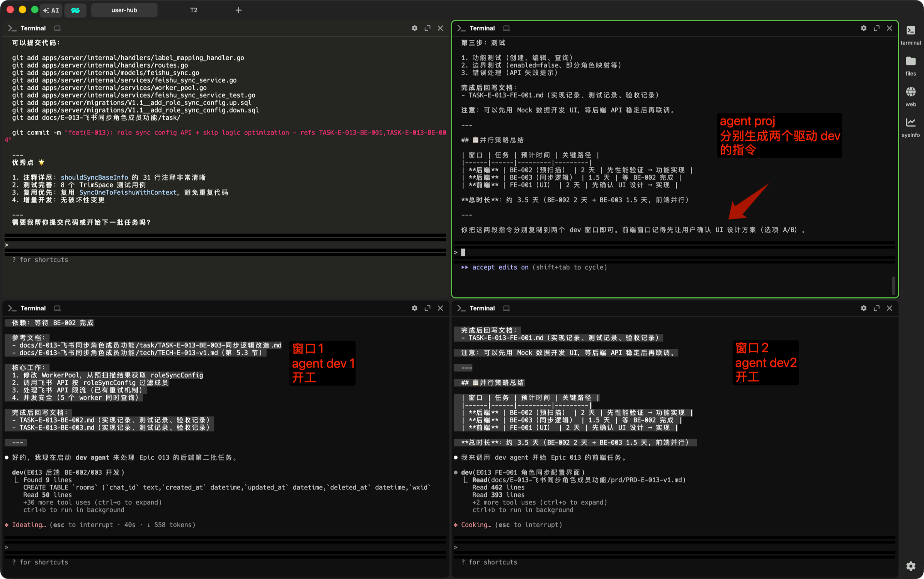Open the files sidebar panel
924x579 pixels.
[910, 62]
